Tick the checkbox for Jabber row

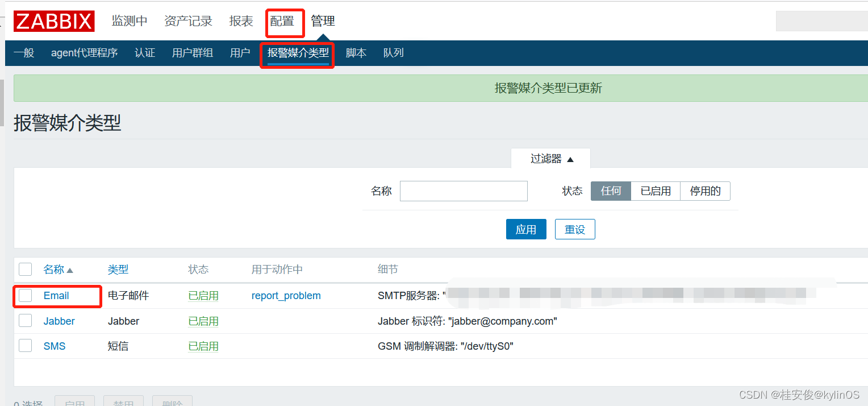[x=26, y=321]
